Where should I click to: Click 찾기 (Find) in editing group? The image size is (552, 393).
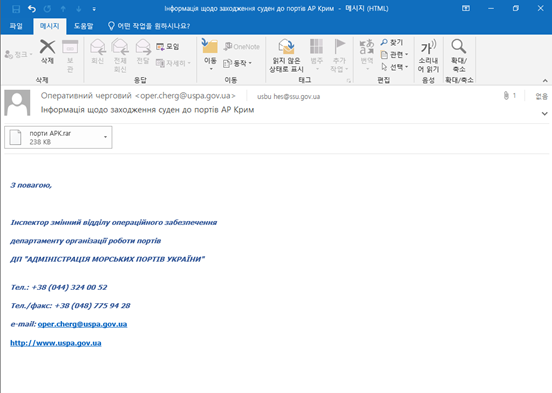pos(391,42)
